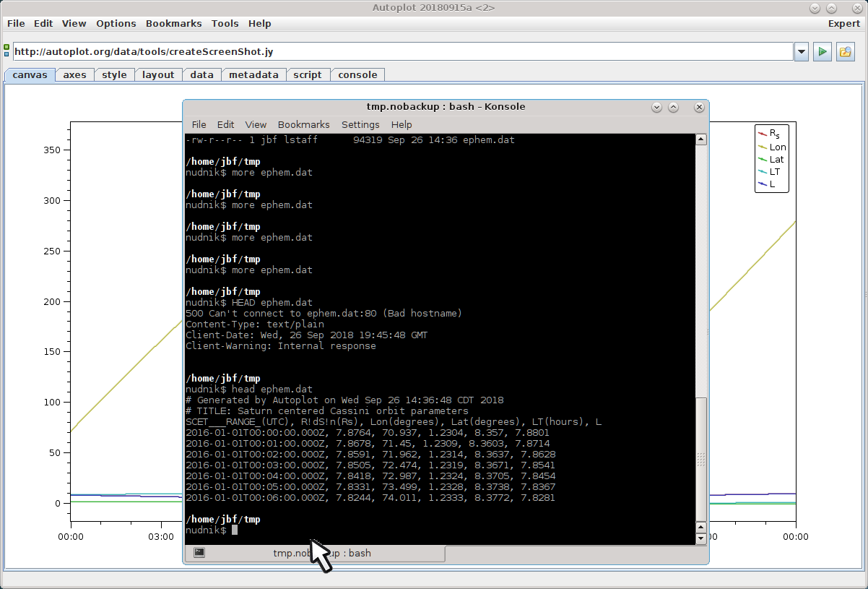This screenshot has width=868, height=589.
Task: Minimize the Konsole window
Action: [656, 107]
